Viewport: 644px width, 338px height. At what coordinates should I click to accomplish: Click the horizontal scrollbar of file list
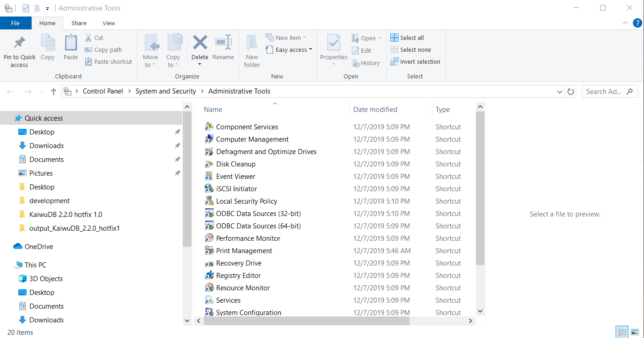[x=306, y=321]
